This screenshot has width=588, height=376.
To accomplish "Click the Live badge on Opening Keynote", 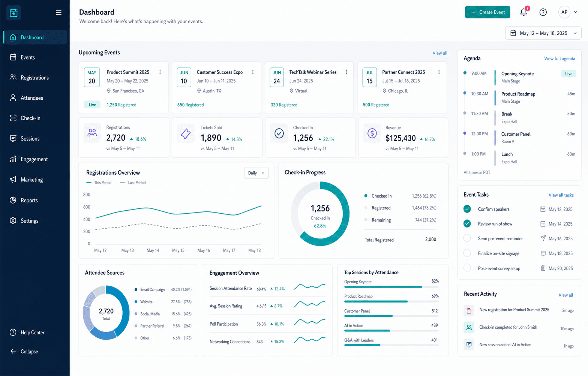I will (x=568, y=74).
